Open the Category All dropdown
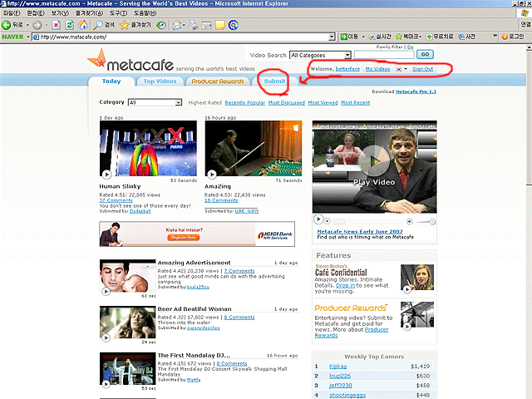 [179, 102]
